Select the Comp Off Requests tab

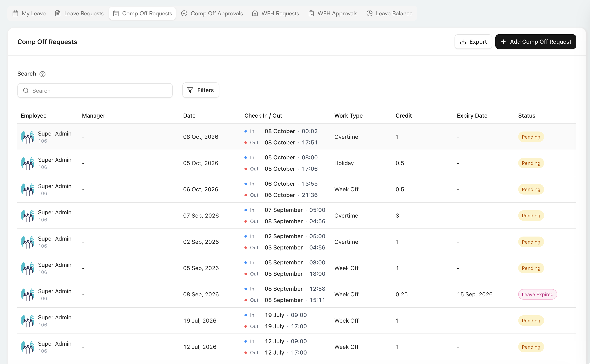pos(142,14)
